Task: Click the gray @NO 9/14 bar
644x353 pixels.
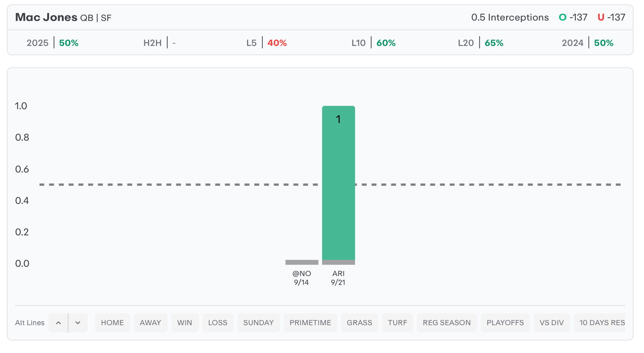Action: [302, 262]
